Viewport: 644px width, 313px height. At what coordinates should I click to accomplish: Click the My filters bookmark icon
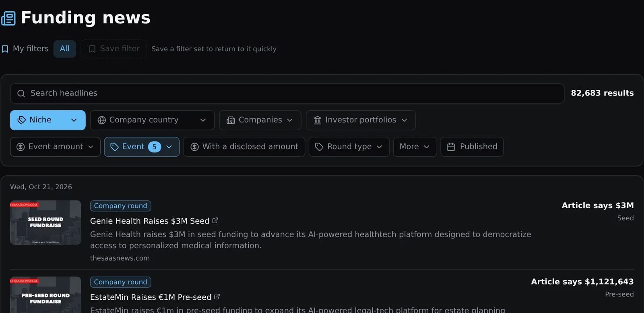tap(5, 49)
